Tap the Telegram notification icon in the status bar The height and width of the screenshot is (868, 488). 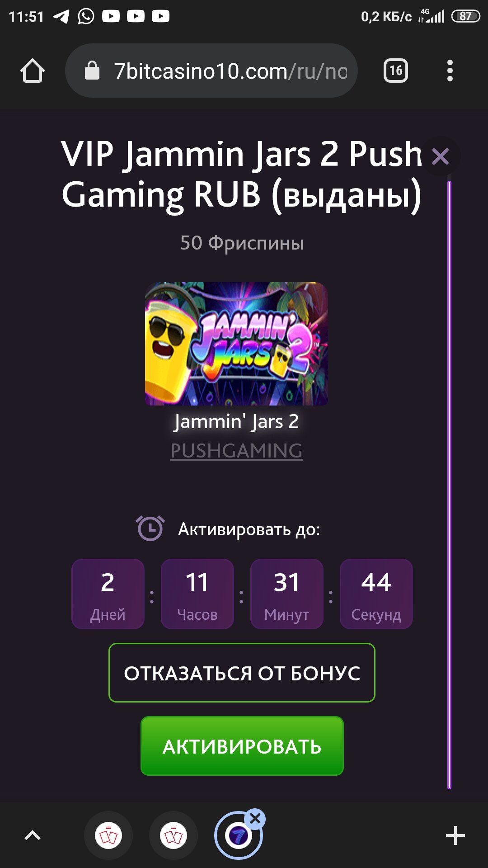(61, 16)
